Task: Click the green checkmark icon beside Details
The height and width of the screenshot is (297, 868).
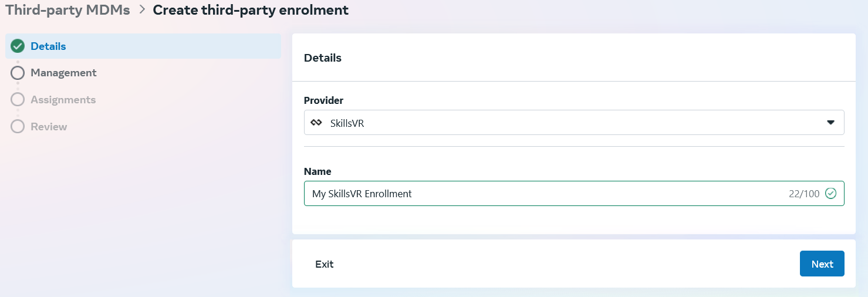Action: pyautogui.click(x=18, y=46)
